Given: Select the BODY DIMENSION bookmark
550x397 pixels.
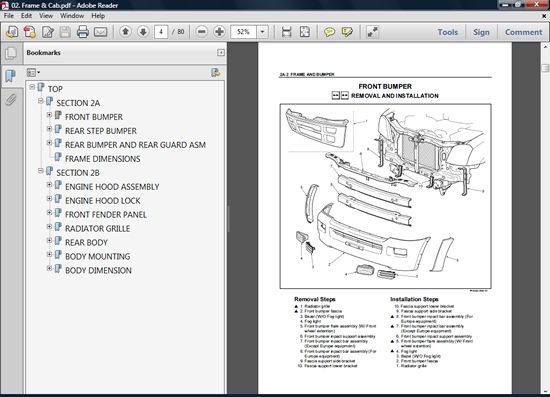Looking at the screenshot, I should [x=99, y=271].
